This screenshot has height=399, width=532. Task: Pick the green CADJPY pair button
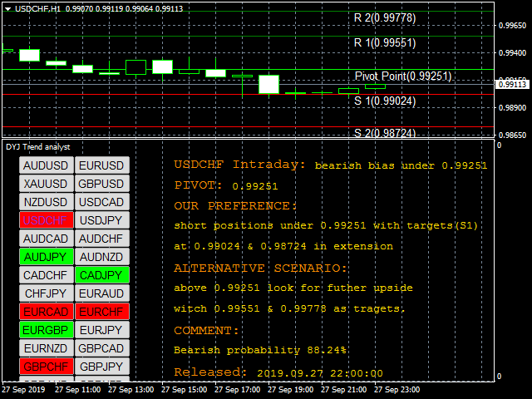click(102, 275)
